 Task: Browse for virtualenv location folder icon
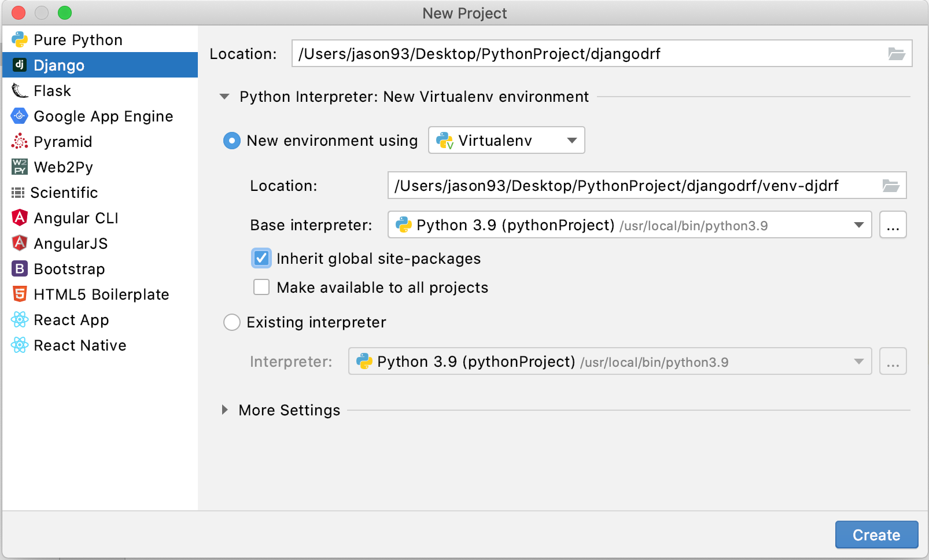pyautogui.click(x=891, y=186)
